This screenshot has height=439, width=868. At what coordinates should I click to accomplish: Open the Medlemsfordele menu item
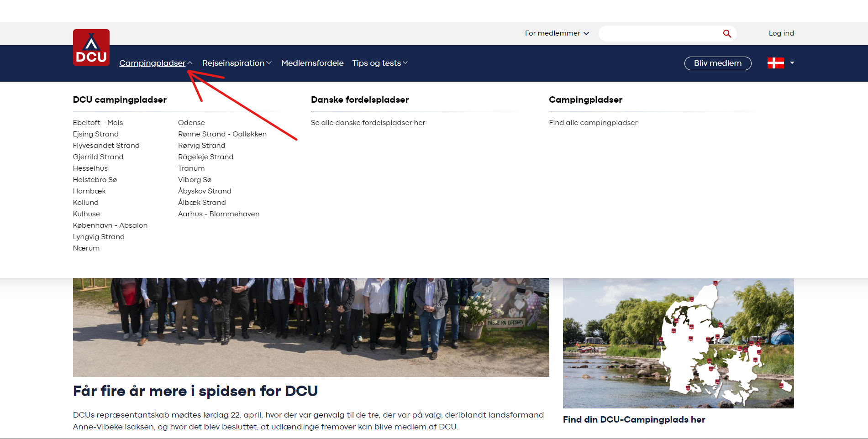[x=312, y=63]
